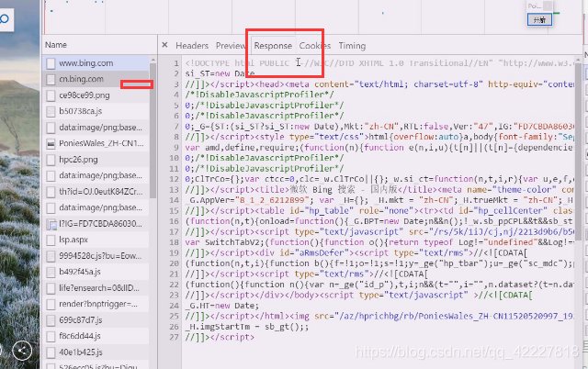The height and width of the screenshot is (369, 588).
Task: Open the ce98ce99.png request
Action: click(x=96, y=95)
